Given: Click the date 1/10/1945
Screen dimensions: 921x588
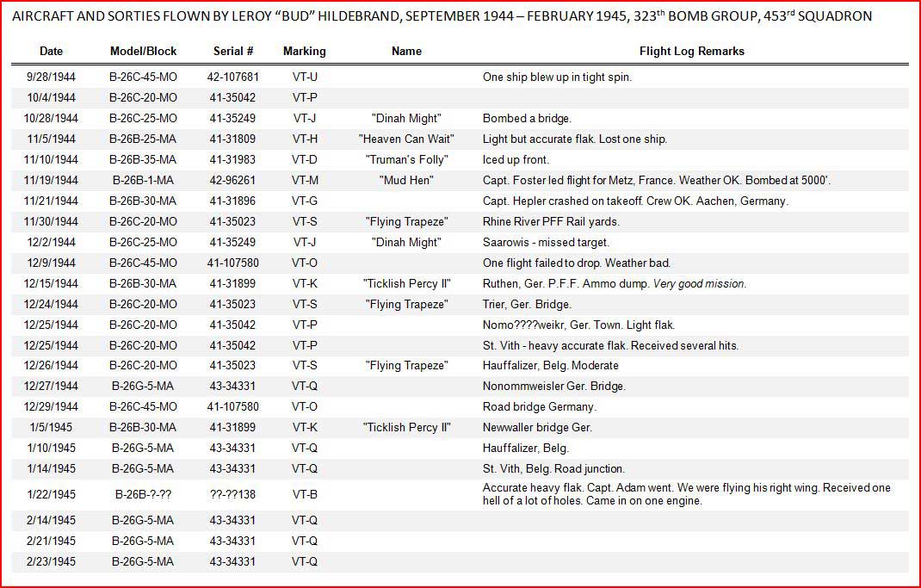Looking at the screenshot, I should point(51,449).
